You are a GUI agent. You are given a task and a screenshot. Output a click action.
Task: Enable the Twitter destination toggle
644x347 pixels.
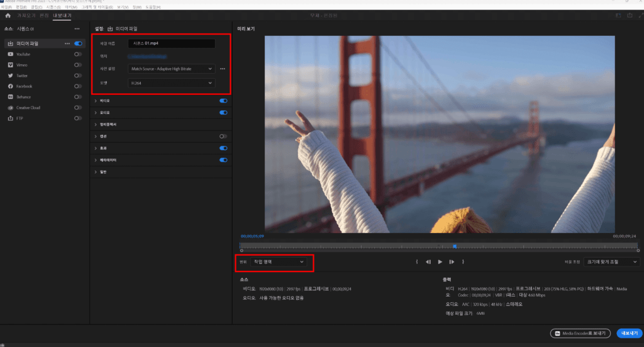[77, 76]
